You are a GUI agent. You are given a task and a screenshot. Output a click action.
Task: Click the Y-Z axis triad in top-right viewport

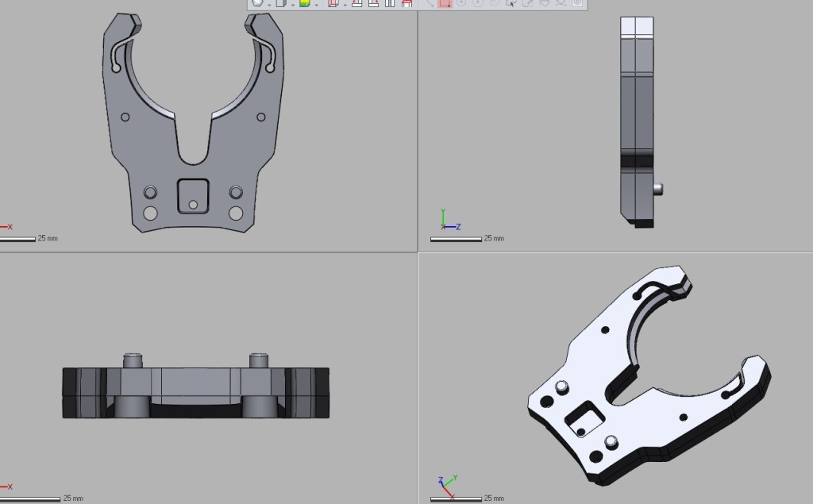click(447, 221)
